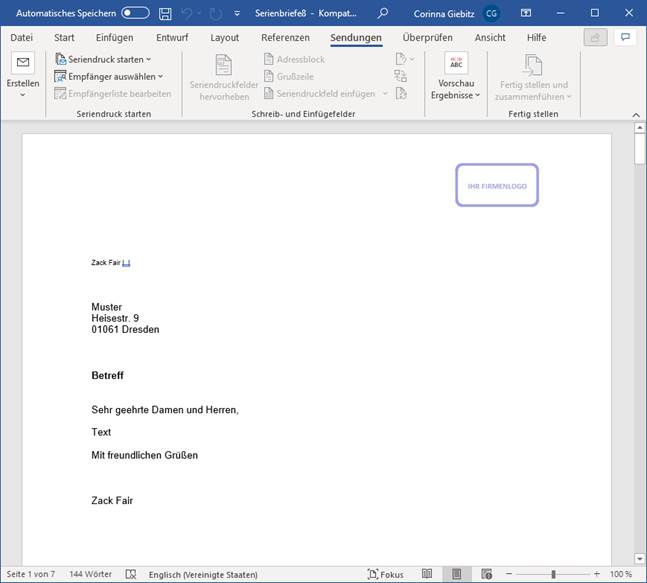
Task: Open the ribbon display options icon
Action: point(527,14)
